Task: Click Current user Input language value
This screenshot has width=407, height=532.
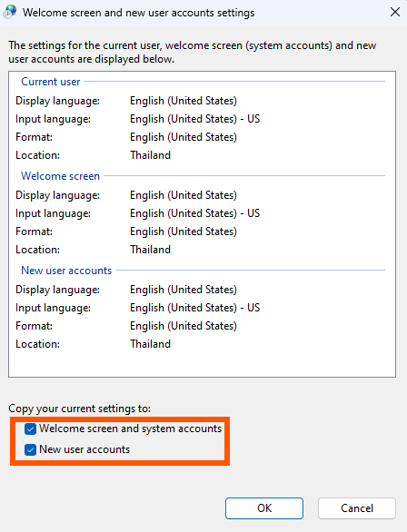Action: pyautogui.click(x=194, y=119)
